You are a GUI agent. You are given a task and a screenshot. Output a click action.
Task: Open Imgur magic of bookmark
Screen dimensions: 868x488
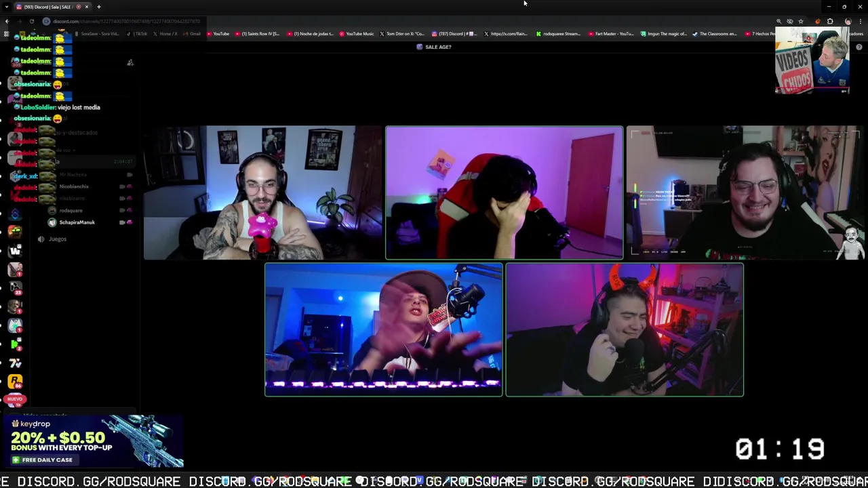point(663,34)
